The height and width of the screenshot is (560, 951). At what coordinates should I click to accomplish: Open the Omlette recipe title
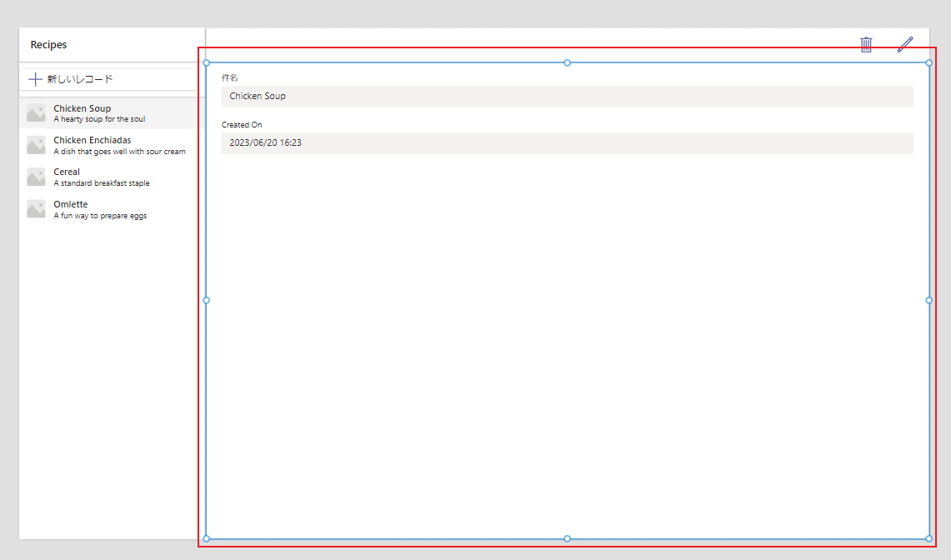pos(70,204)
